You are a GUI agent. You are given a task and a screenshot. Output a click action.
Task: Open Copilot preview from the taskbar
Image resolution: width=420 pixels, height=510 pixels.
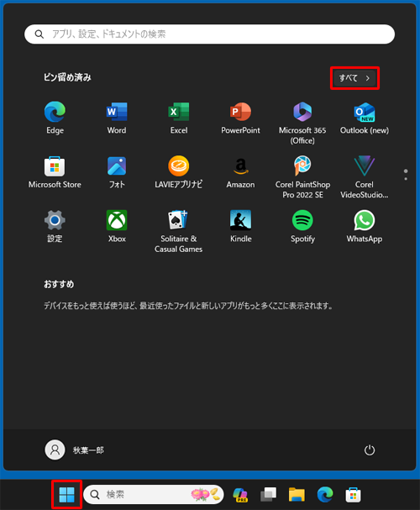240,495
